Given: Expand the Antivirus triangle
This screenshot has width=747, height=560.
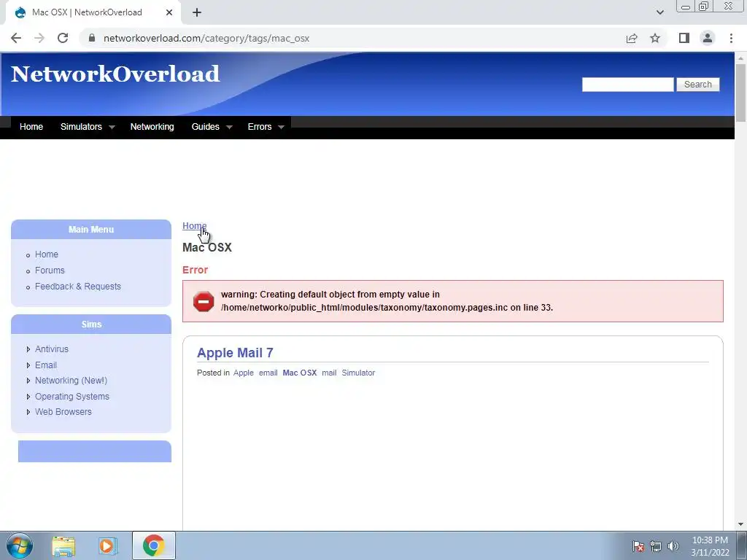Looking at the screenshot, I should coord(28,349).
